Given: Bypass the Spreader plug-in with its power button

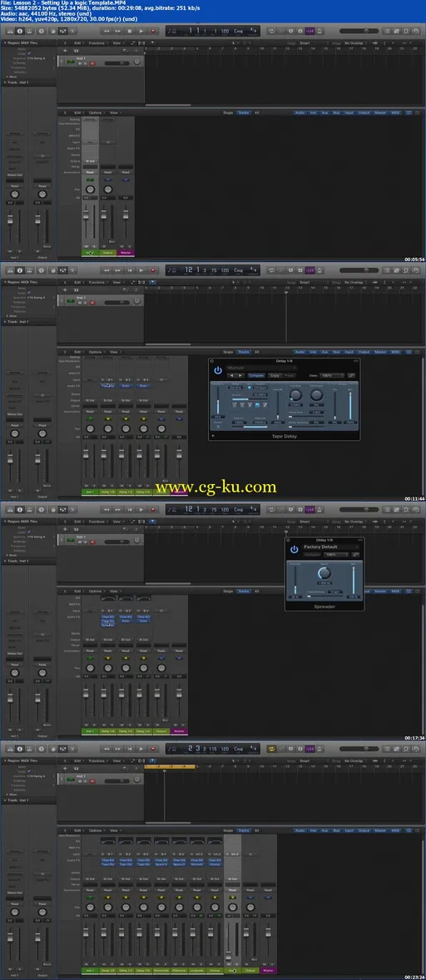Looking at the screenshot, I should [295, 549].
